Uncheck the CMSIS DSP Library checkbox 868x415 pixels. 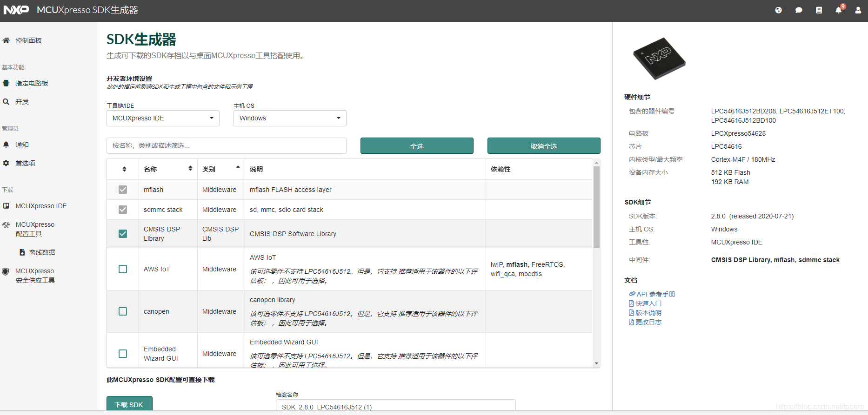(x=123, y=234)
